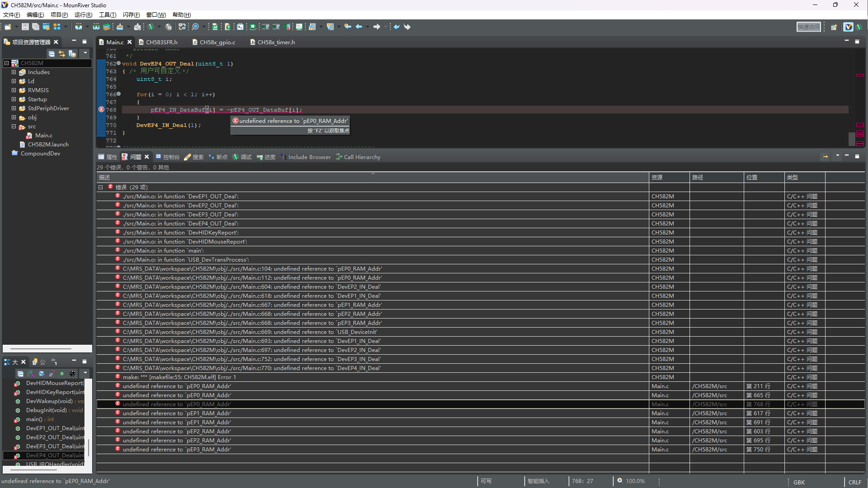Screen dimensions: 868x488
Task: Switch to CH58x_gpio.c editor tab
Action: 214,42
